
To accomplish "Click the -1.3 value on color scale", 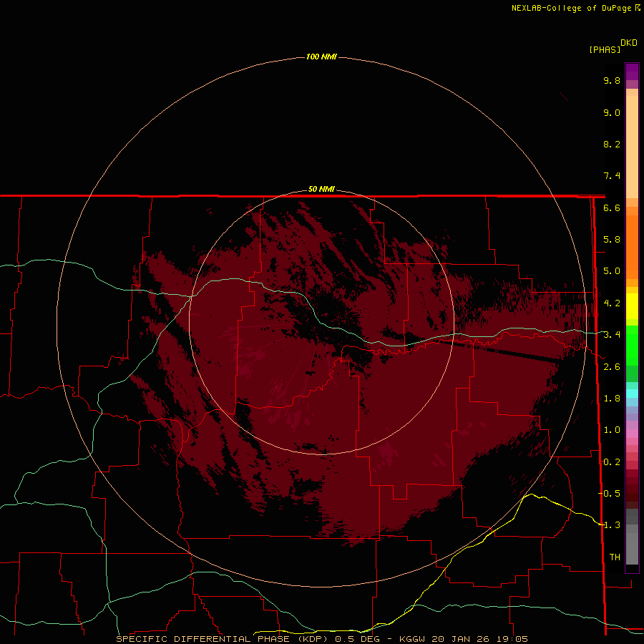I will pos(610,525).
